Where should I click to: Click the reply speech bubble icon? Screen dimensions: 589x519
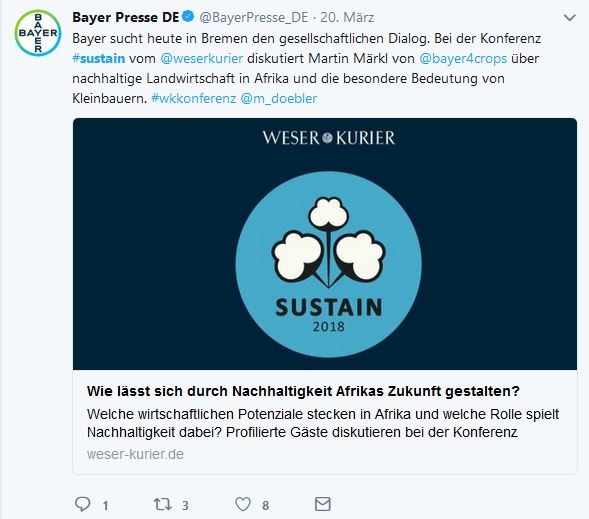tap(82, 504)
